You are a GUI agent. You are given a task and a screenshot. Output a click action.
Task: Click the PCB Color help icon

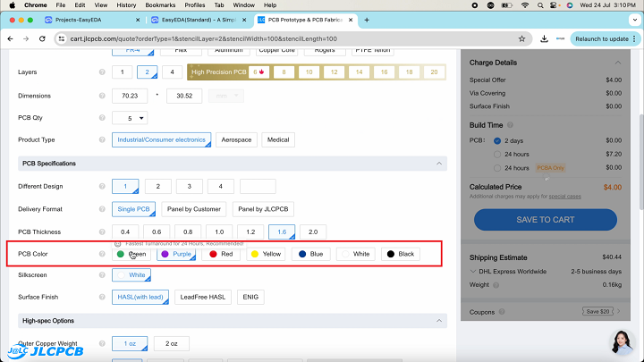tap(102, 254)
